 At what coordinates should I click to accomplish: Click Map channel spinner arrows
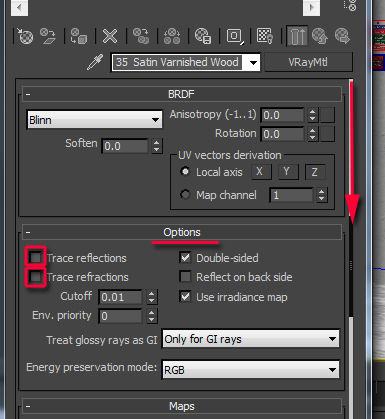click(x=321, y=195)
